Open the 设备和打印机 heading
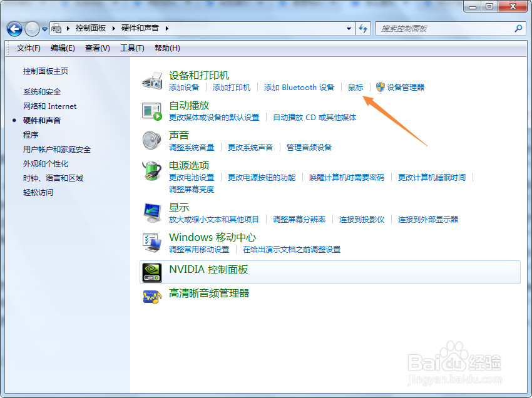 point(199,75)
